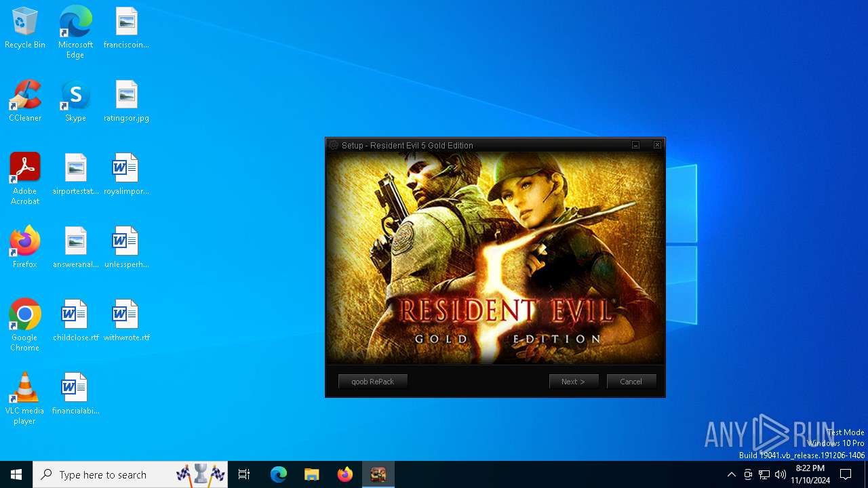Click the Setup - Resident Evil 5 Gold Edition title

click(x=408, y=145)
